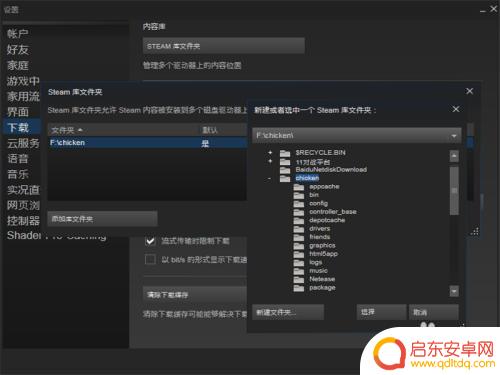Click the $RECYCLE.BIN folder icon
Screen dimensions: 500x375
coord(285,153)
